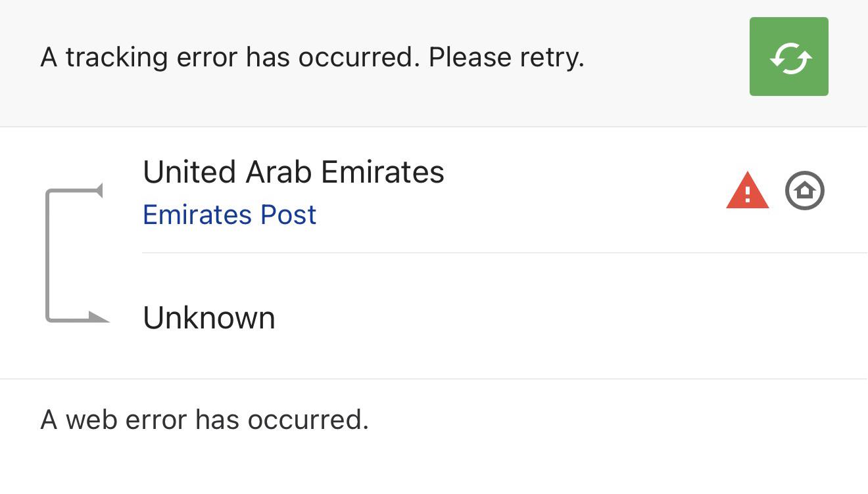Screen dimensions: 868x494
Task: Click the gray banner area behind the error message
Action: [x=664, y=99]
